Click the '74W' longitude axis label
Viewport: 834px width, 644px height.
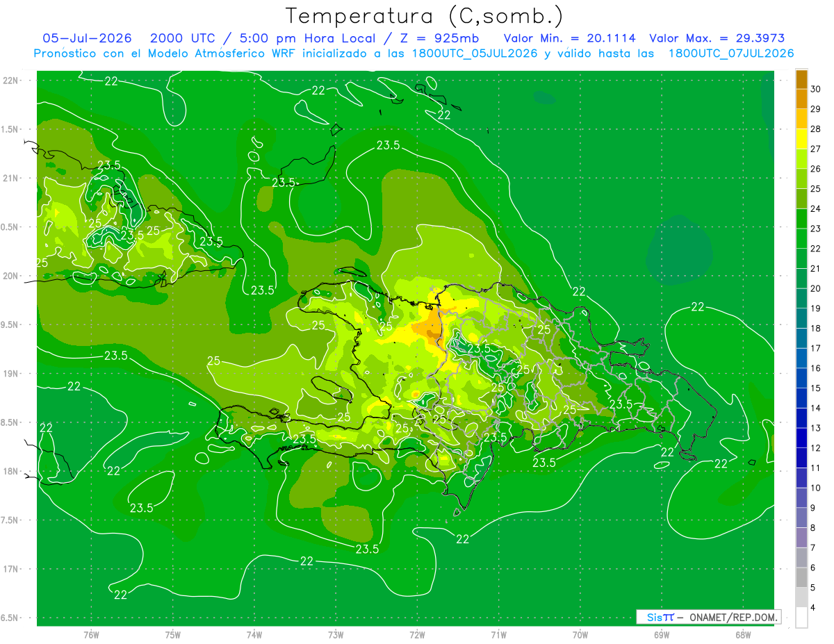[254, 635]
